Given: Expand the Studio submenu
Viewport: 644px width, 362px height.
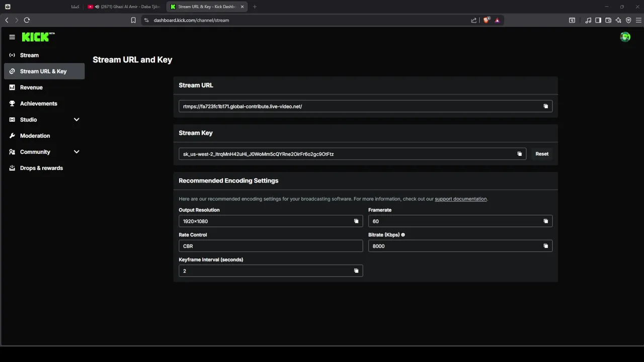Looking at the screenshot, I should (x=76, y=120).
